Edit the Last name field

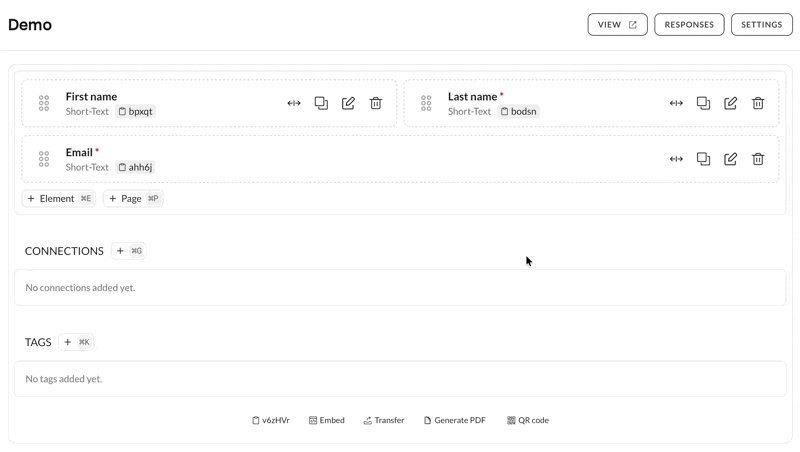click(731, 103)
